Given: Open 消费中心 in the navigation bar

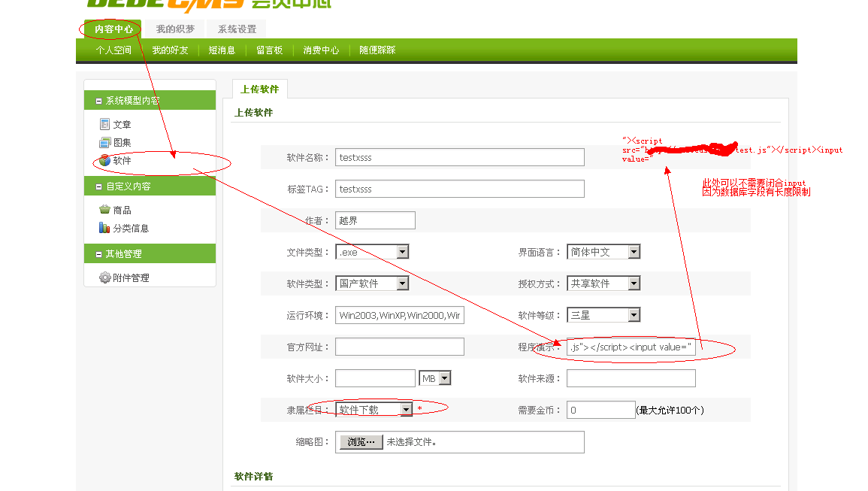Looking at the screenshot, I should [x=321, y=50].
